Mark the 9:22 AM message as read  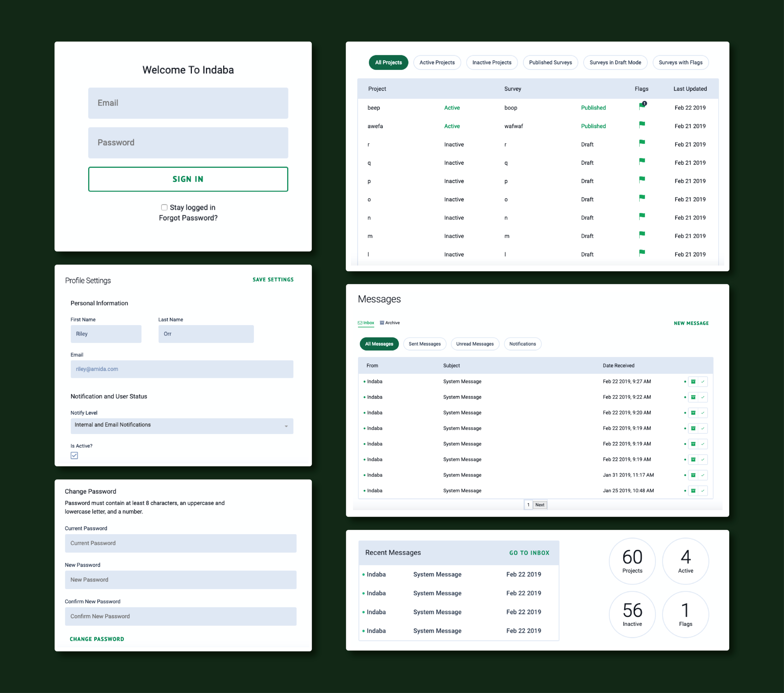pyautogui.click(x=703, y=397)
